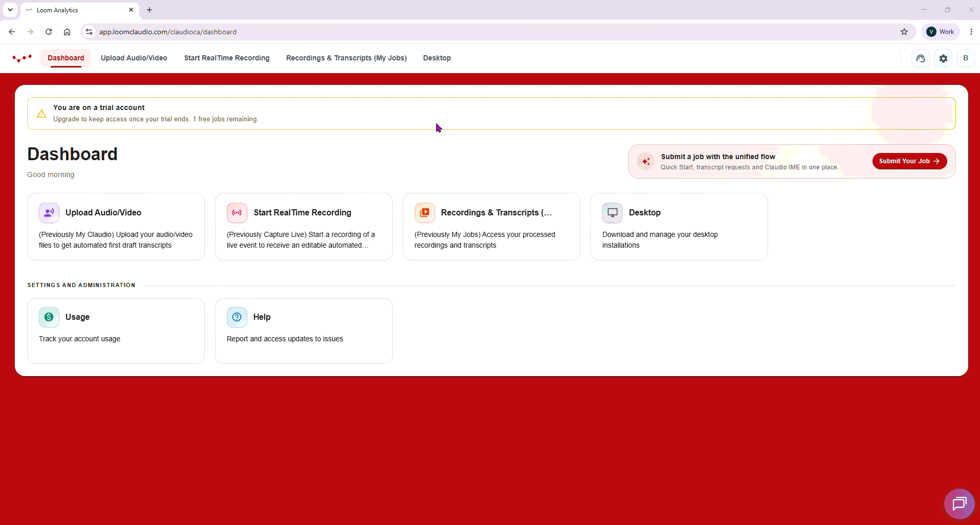Click the Start RealTime Recording card icon

click(237, 213)
